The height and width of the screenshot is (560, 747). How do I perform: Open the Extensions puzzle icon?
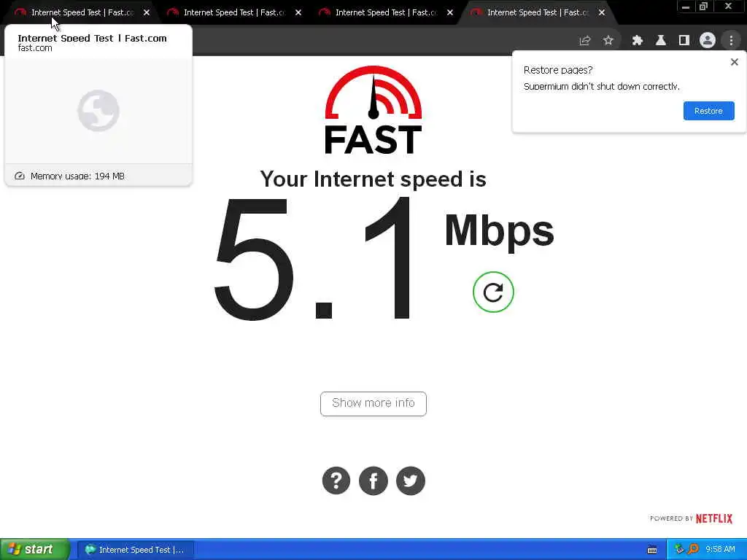point(637,41)
